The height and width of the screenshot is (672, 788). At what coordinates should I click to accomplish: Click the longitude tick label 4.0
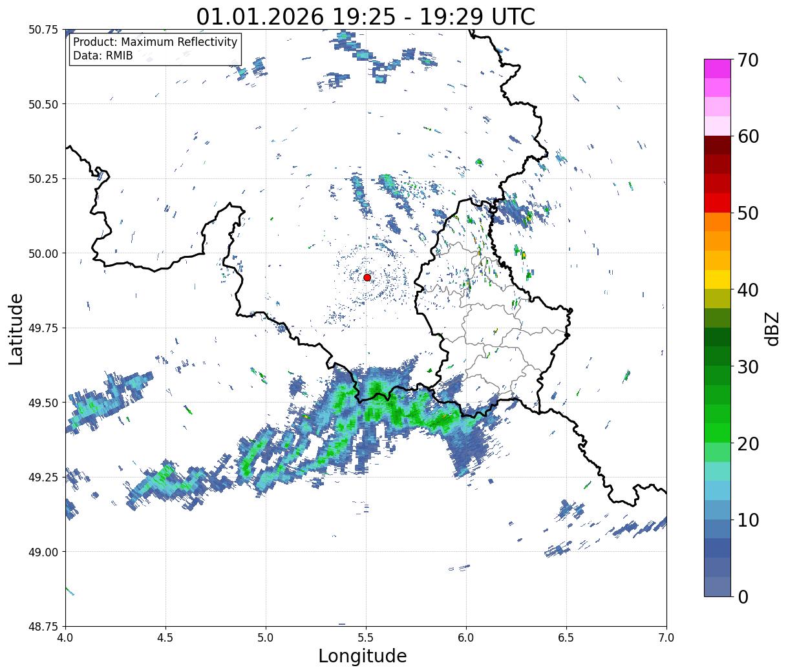(x=65, y=637)
